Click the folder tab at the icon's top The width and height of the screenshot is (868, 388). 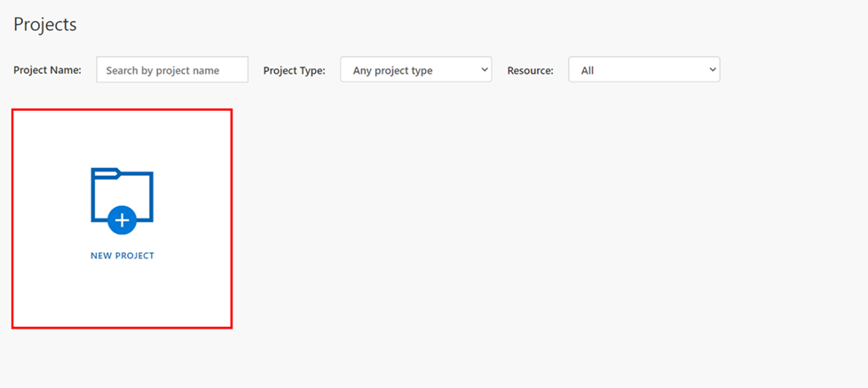point(106,172)
